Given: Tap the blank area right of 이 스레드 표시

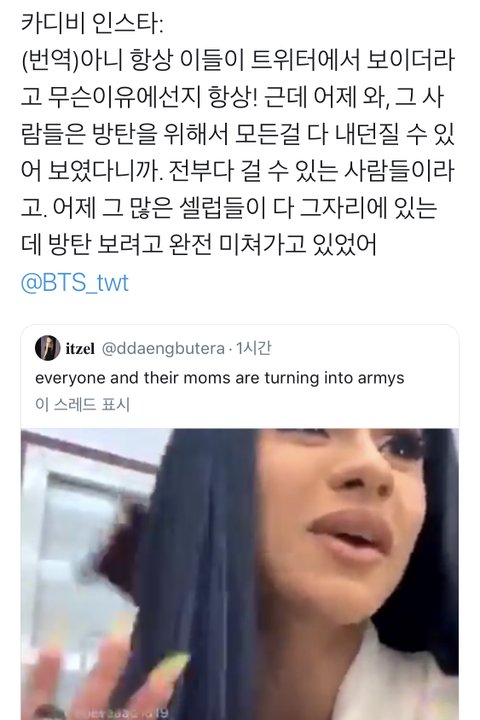Looking at the screenshot, I should click(x=294, y=405).
